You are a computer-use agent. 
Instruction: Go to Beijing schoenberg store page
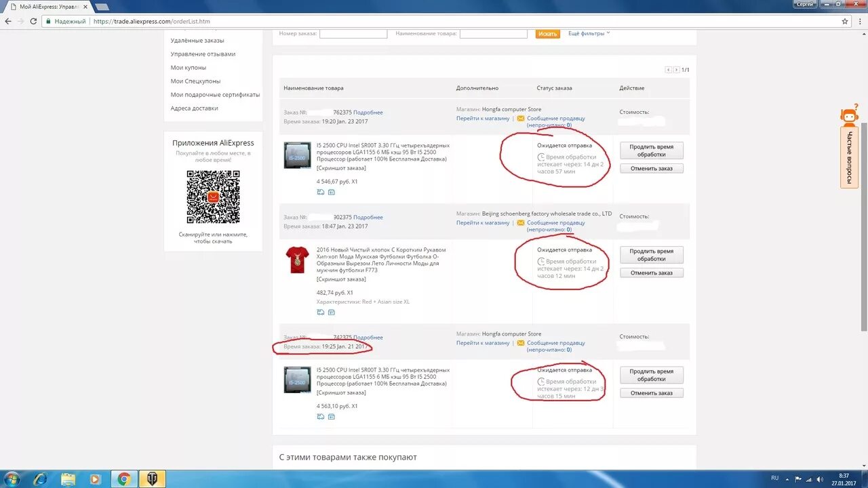coord(483,222)
